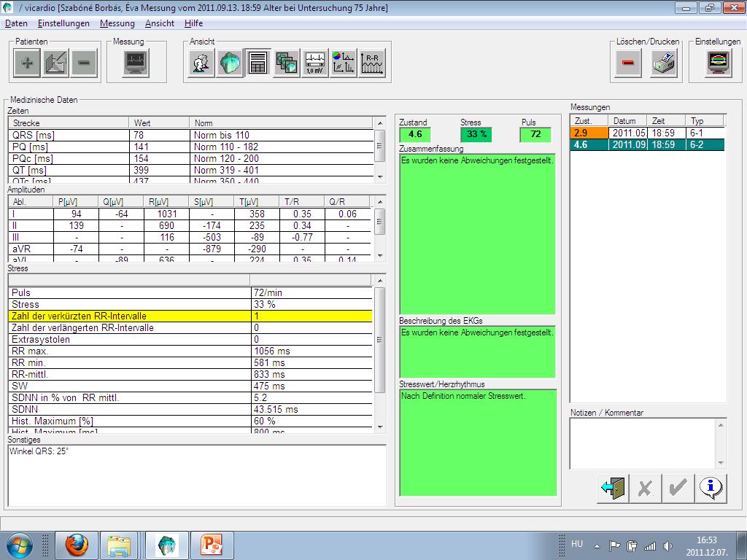Open PowerPoint from the taskbar
747x560 pixels.
[x=211, y=545]
